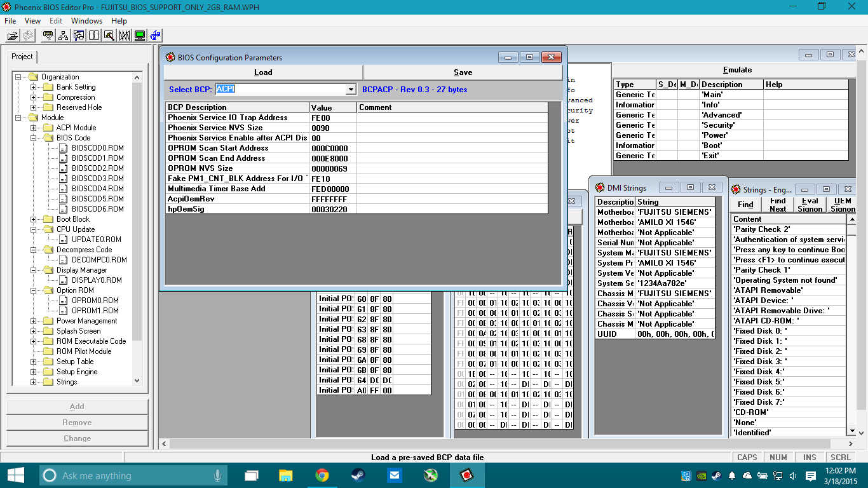
Task: Open the Help menu
Action: (119, 21)
